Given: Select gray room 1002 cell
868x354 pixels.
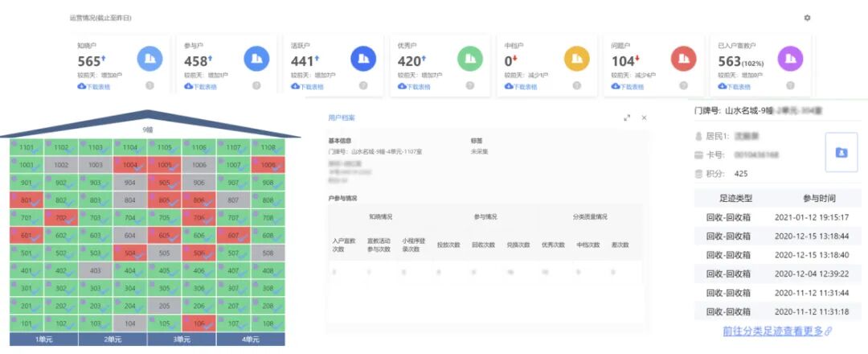Looking at the screenshot, I should click(61, 165).
